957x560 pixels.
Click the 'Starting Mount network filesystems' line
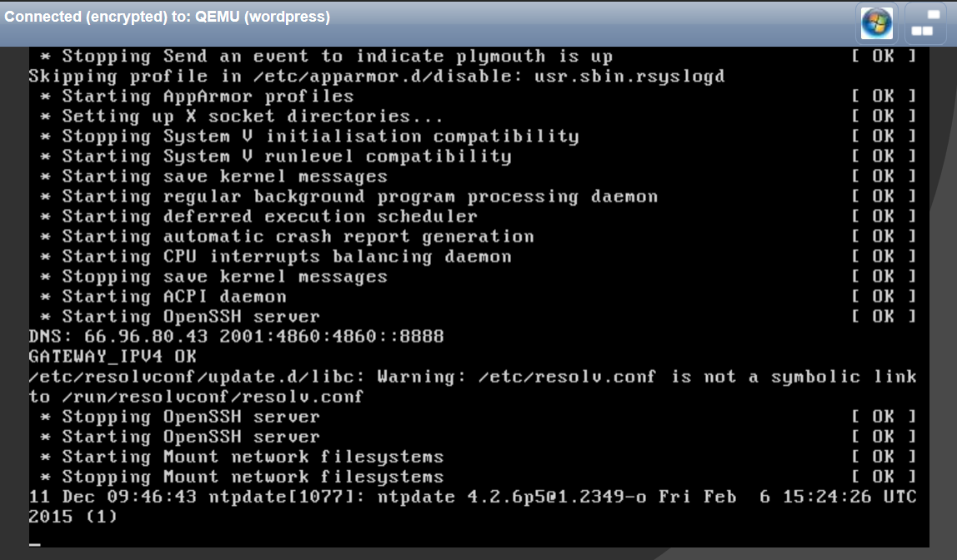242,457
